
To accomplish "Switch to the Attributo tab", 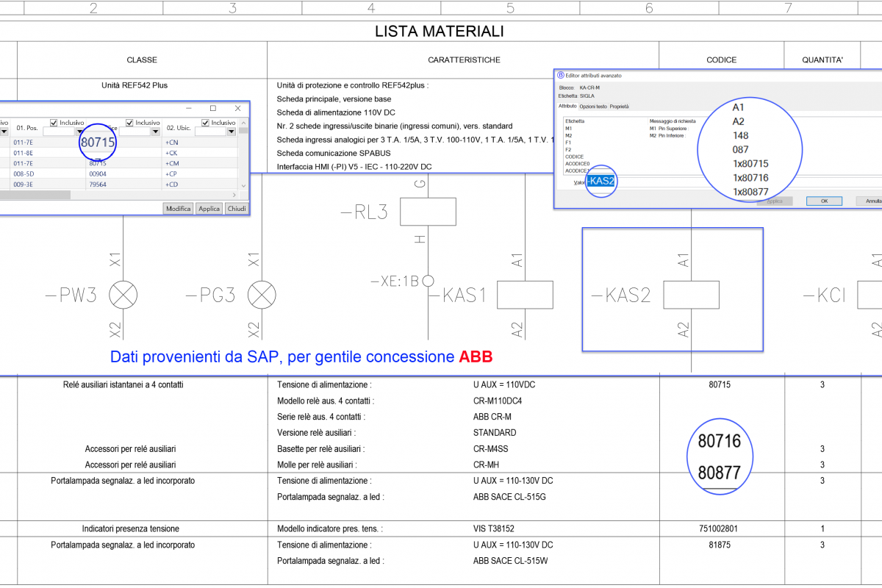I will click(568, 107).
